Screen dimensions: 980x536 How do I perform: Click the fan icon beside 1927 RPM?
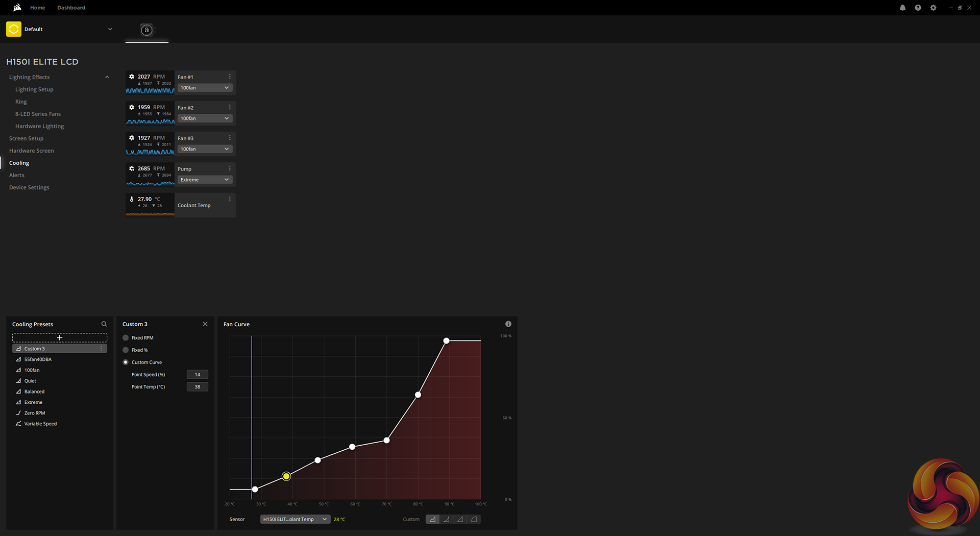point(132,138)
